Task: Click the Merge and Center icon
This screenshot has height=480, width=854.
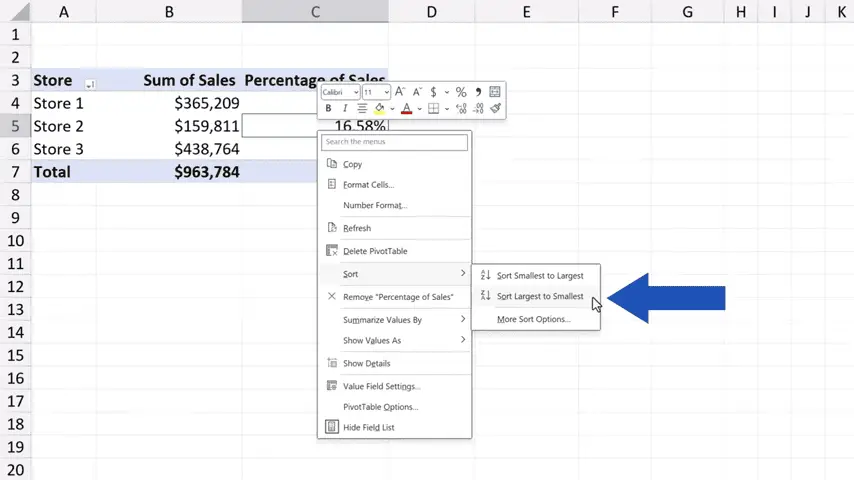Action: click(495, 92)
